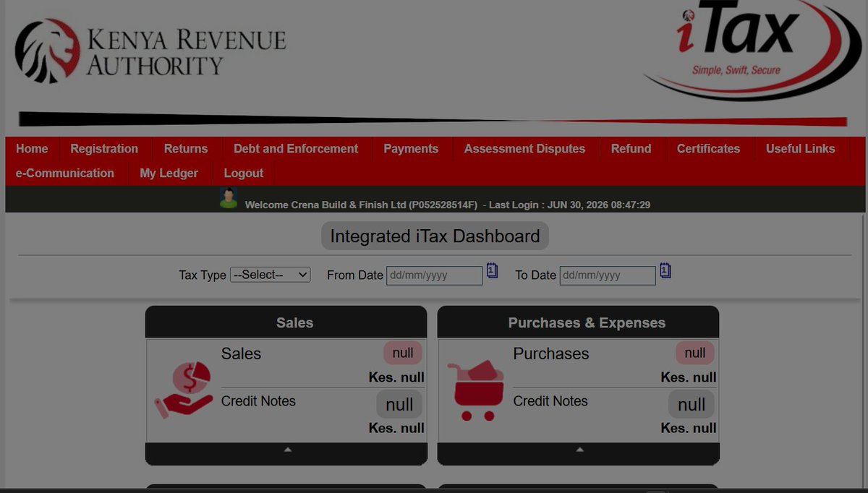Click the Simple, Swift, Secure tagline
The height and width of the screenshot is (493, 868).
point(736,70)
